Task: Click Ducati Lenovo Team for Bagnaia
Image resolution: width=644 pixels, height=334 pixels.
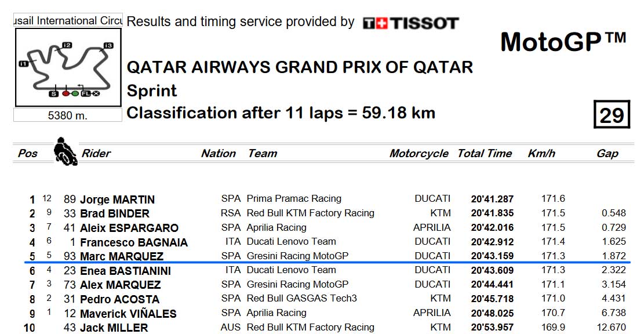Action: (x=291, y=242)
